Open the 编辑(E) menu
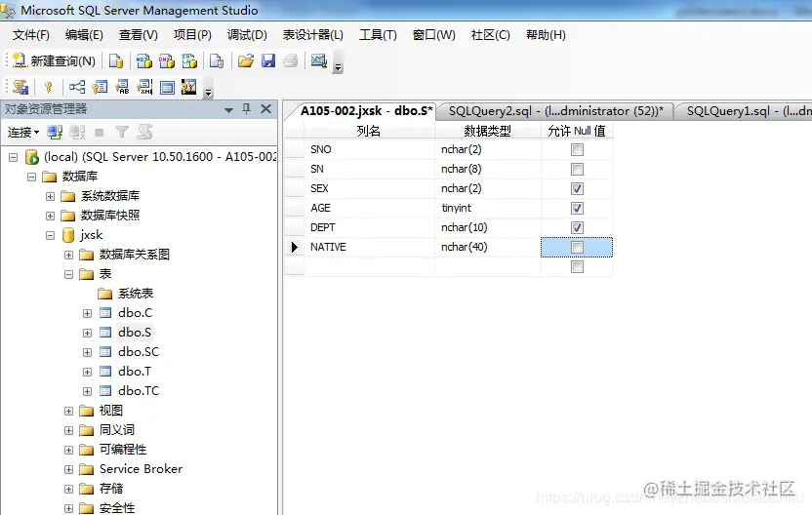 [x=84, y=35]
